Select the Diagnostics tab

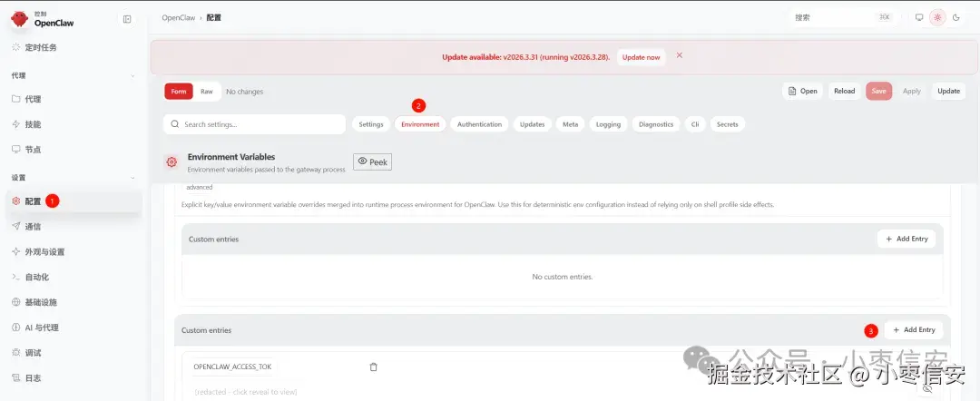656,124
